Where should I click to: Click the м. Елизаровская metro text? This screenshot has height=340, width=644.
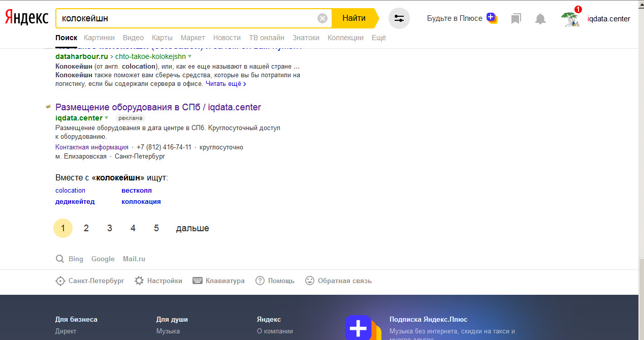(81, 157)
